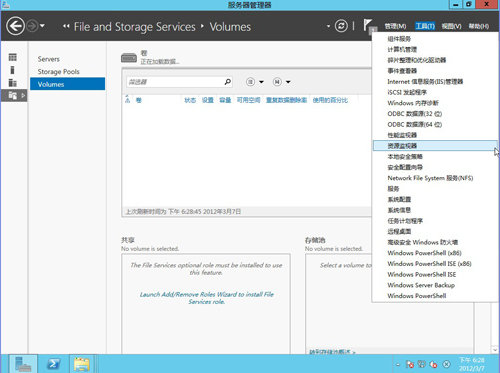Choose 高级安全 Windows 防火墙 menu item
Viewport: 500px width, 373px height.
(x=434, y=242)
